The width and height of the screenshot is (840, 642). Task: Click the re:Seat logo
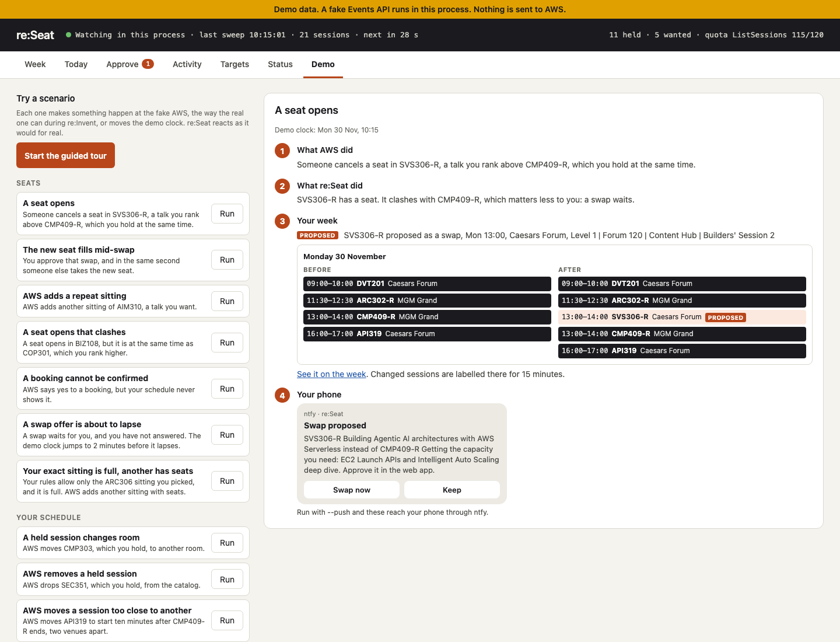(x=35, y=35)
